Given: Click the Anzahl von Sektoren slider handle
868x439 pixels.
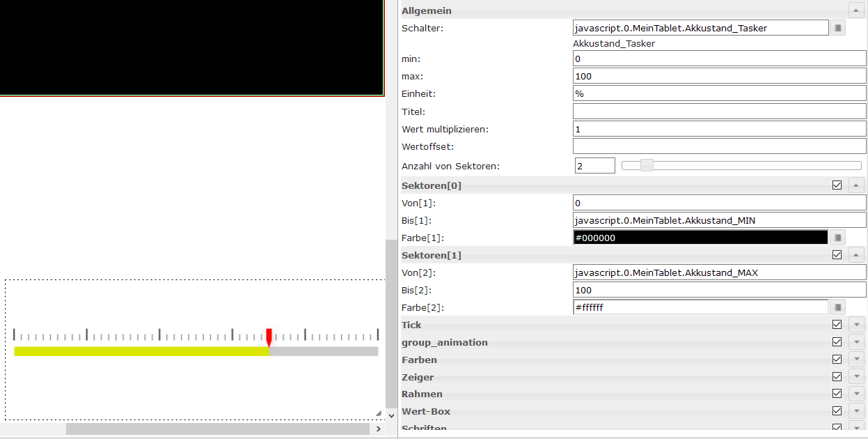Looking at the screenshot, I should click(647, 165).
